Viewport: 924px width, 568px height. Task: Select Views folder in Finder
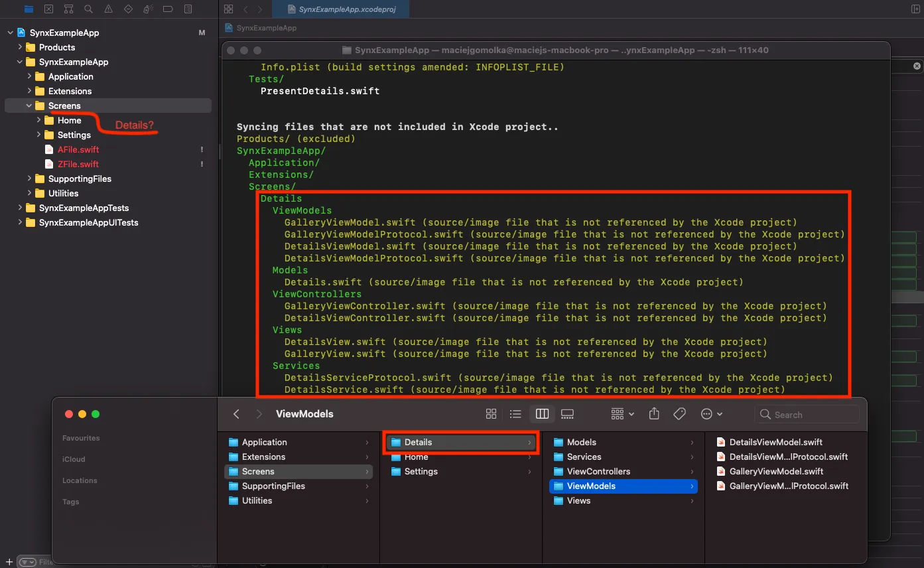coord(624,500)
